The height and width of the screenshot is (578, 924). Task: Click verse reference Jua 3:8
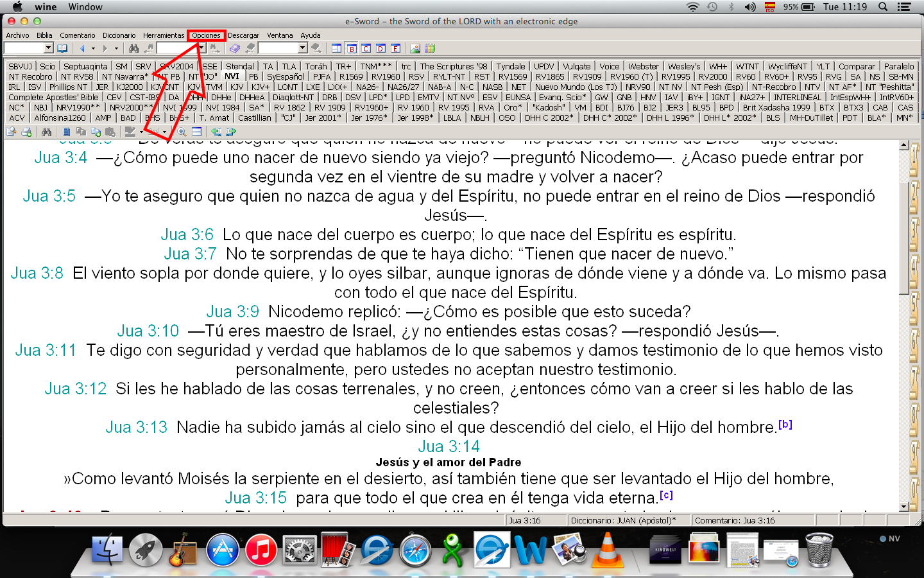(37, 273)
